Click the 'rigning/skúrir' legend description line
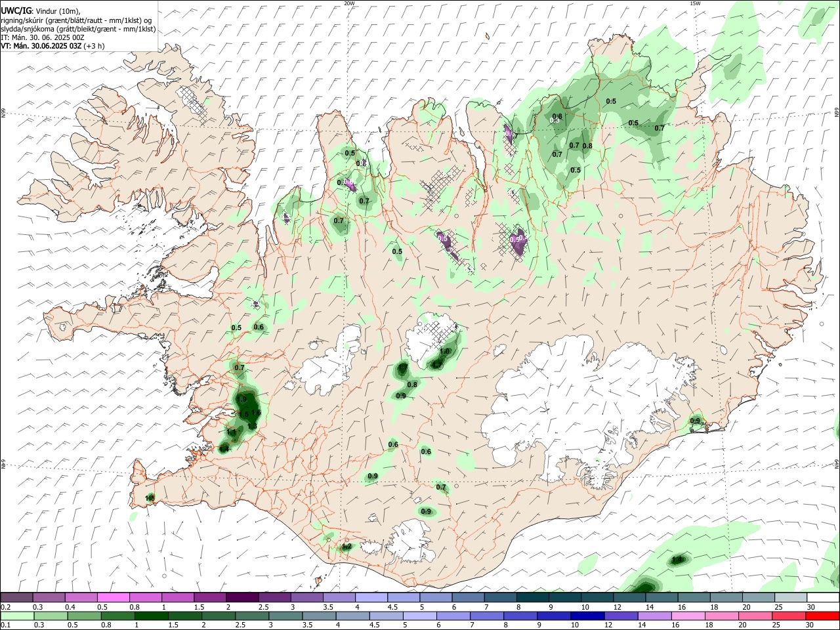Screen dimensions: 840x630 tap(76, 20)
